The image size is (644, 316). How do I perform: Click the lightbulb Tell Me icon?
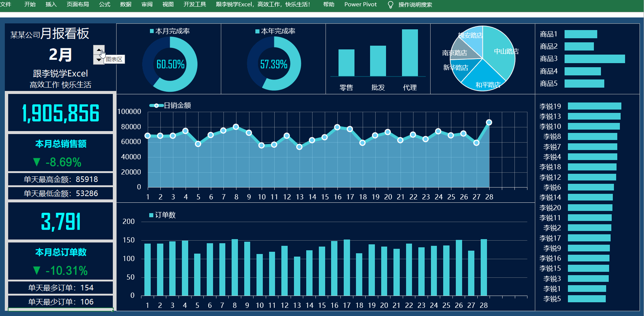tap(390, 4)
